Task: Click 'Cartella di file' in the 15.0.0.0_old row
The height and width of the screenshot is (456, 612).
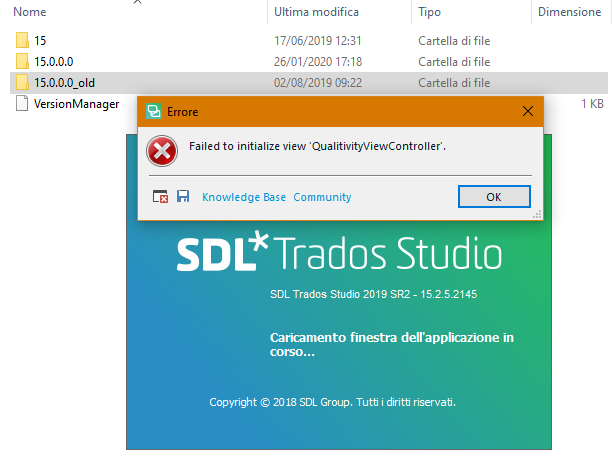Action: click(x=454, y=83)
